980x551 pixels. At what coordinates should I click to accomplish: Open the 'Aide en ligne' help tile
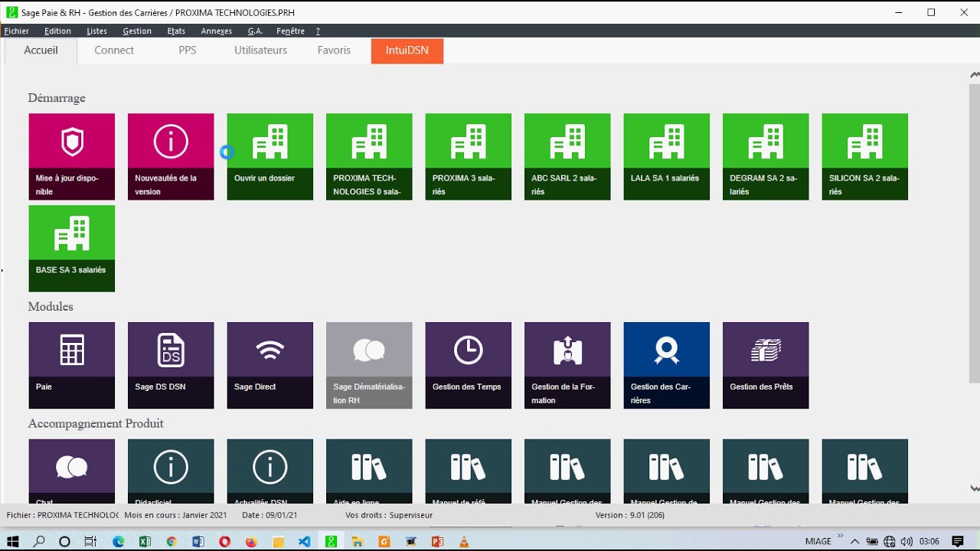(369, 471)
